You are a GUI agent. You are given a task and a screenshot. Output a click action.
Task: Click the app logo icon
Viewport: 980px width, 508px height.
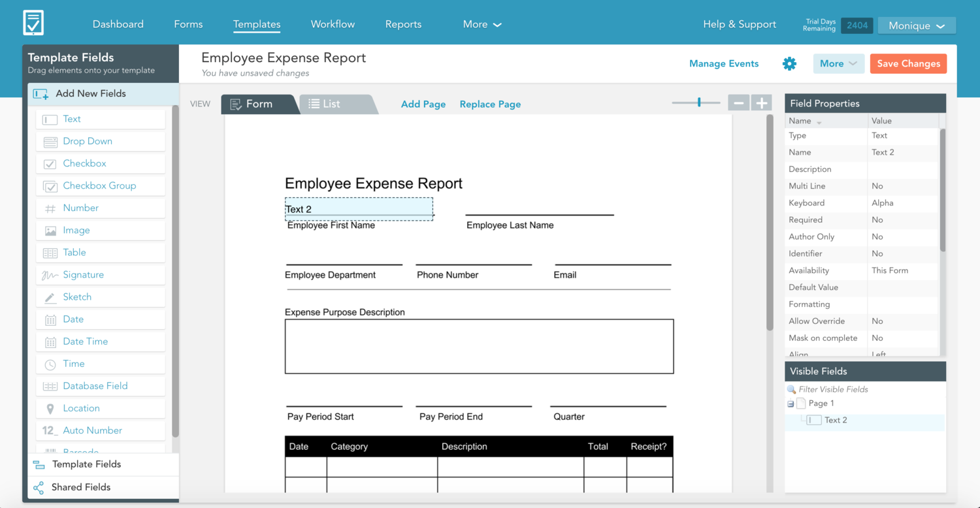point(33,23)
